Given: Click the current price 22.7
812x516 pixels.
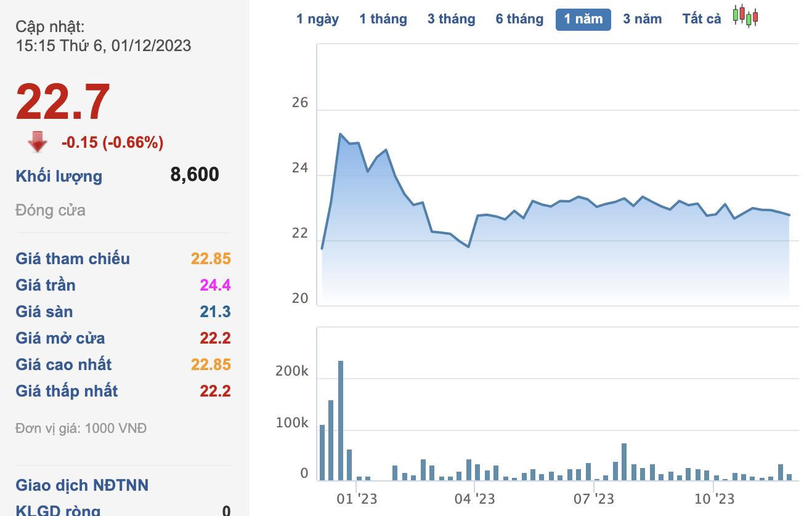Looking at the screenshot, I should 63,102.
